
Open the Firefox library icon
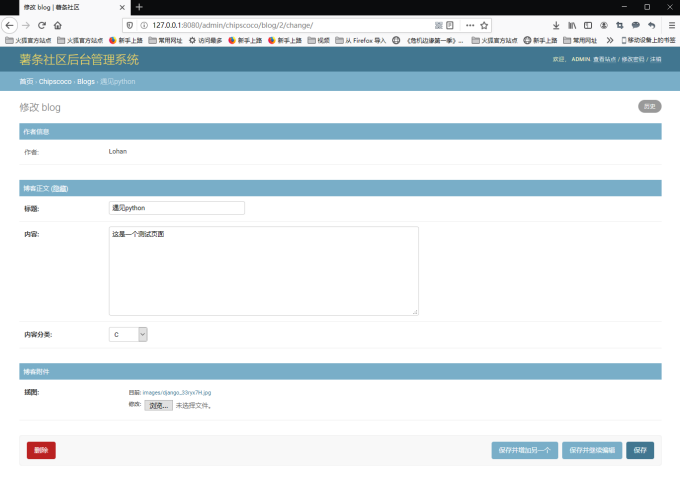coord(572,26)
